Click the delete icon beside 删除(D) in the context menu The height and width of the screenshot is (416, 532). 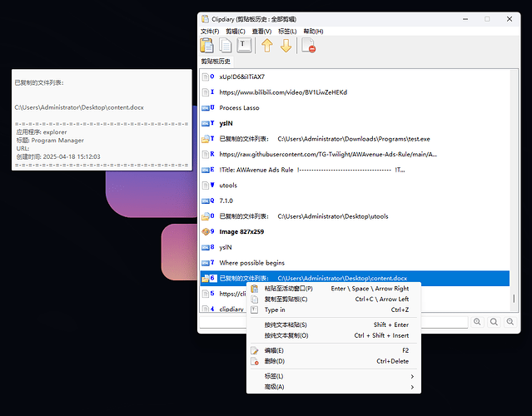[x=255, y=361]
